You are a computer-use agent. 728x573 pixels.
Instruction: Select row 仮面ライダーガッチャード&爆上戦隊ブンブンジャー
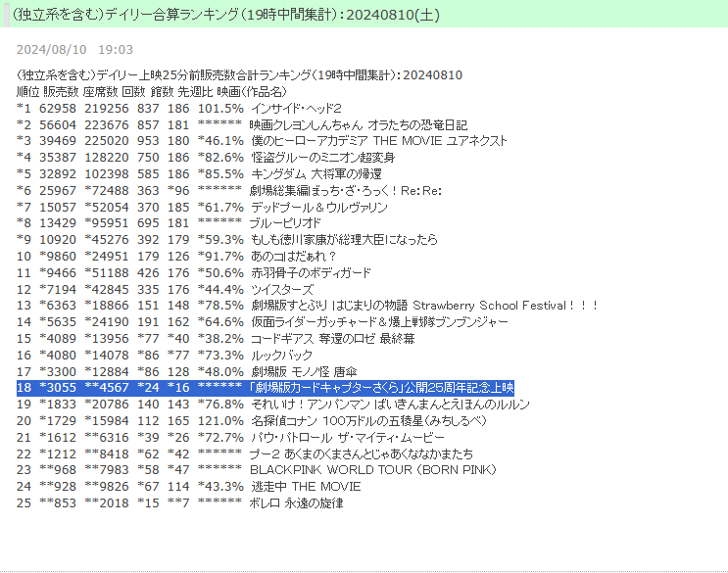263,321
